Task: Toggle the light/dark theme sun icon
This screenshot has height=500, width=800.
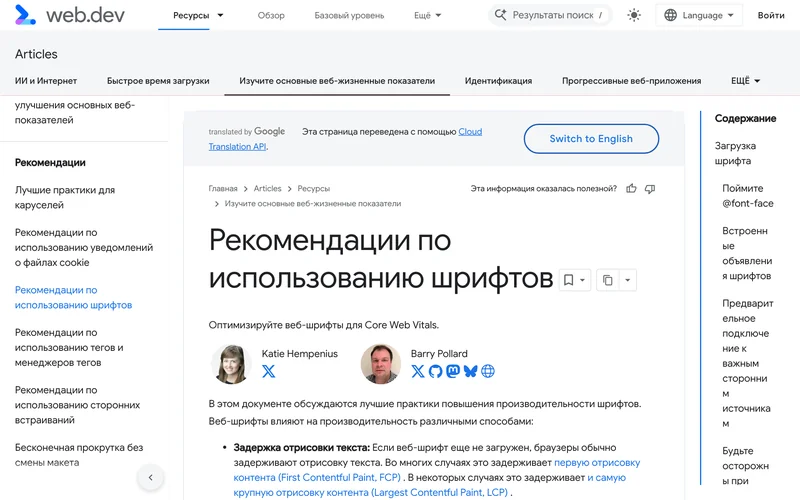Action: [x=634, y=15]
